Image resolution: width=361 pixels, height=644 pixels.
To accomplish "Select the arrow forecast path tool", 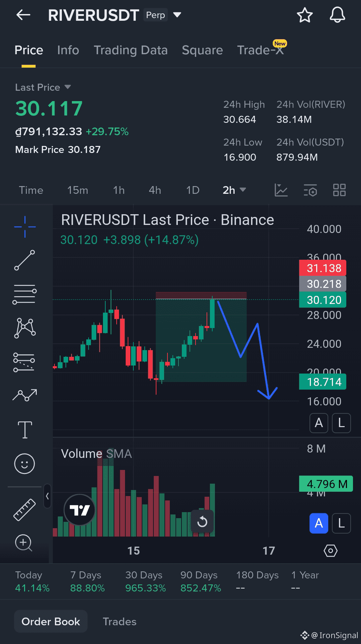I will pos(25,395).
